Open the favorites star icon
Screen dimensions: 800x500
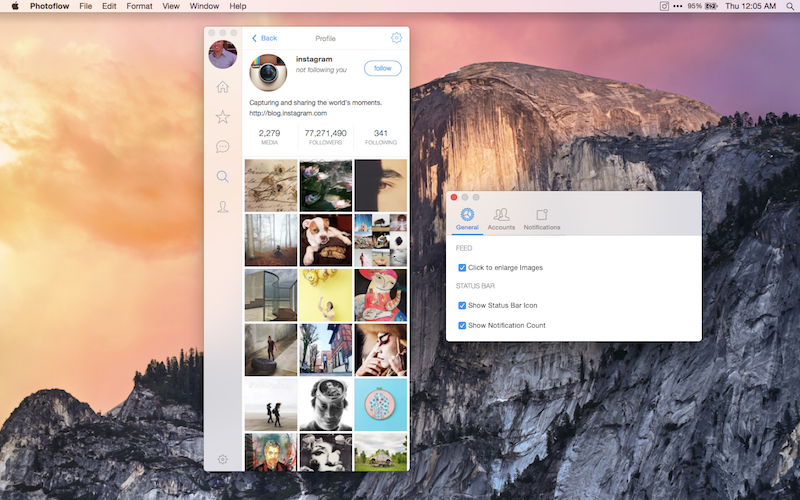[x=222, y=117]
